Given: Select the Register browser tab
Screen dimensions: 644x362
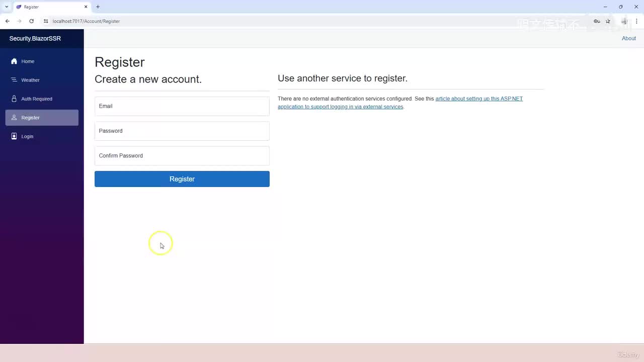Looking at the screenshot, I should pos(52,7).
